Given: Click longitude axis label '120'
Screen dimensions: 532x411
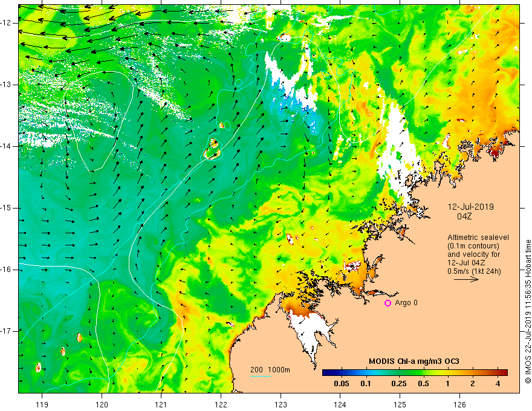Looking at the screenshot, I should 102,405.
